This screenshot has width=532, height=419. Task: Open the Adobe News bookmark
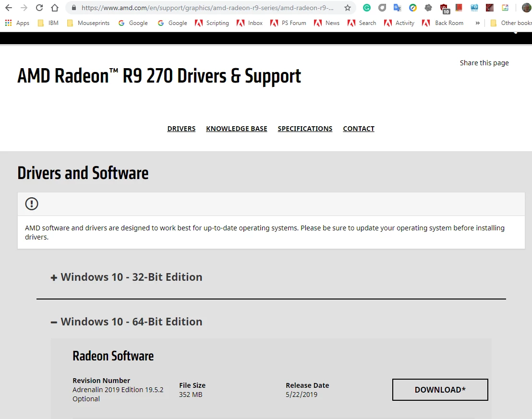(326, 23)
